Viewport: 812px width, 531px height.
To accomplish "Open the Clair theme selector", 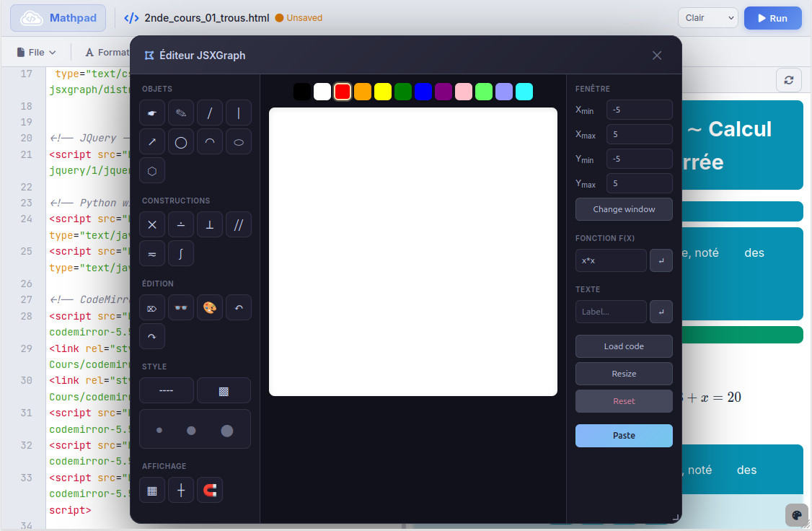I will (x=707, y=17).
